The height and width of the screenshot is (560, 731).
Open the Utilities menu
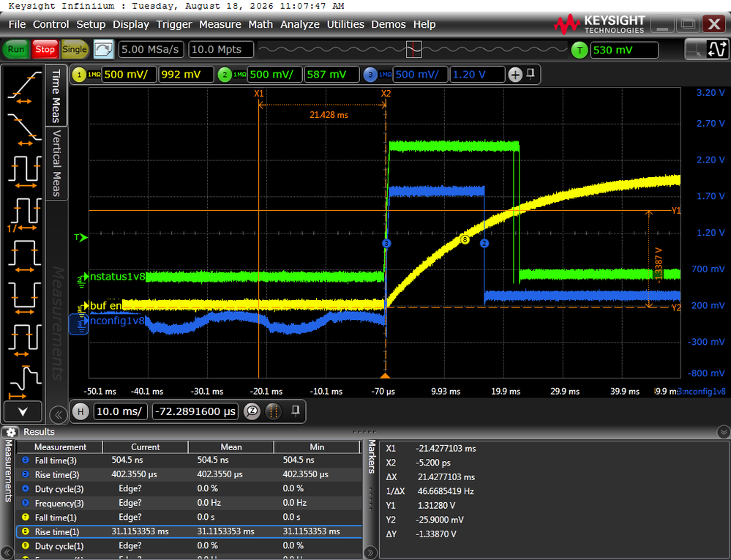[x=345, y=24]
